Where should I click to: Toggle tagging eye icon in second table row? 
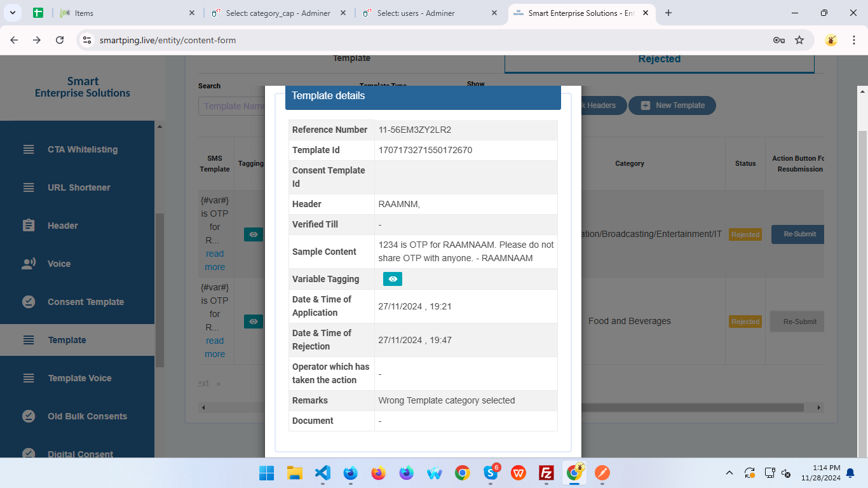click(253, 322)
